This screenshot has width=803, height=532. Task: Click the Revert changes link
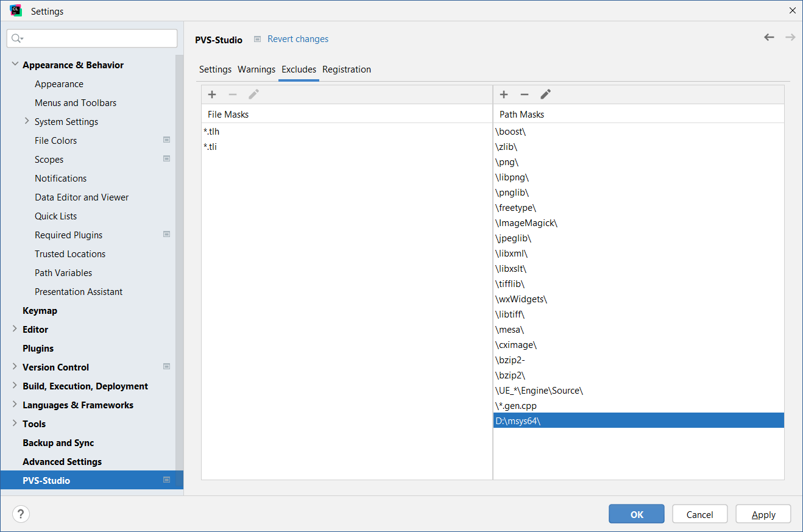point(298,39)
